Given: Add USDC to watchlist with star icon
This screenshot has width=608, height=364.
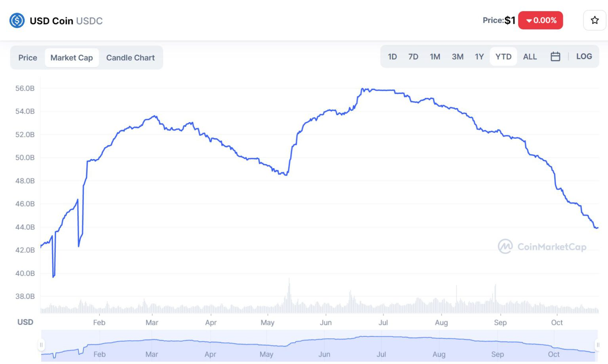Looking at the screenshot, I should (594, 20).
